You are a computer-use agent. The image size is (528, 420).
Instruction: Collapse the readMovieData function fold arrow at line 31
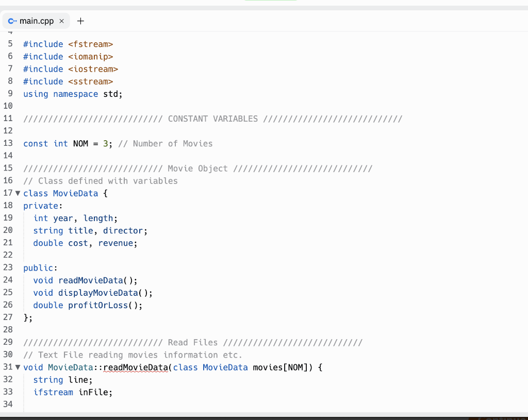[x=18, y=367]
